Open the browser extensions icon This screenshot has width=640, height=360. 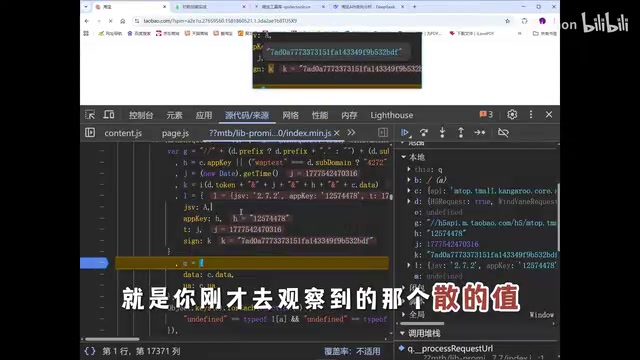[x=524, y=21]
